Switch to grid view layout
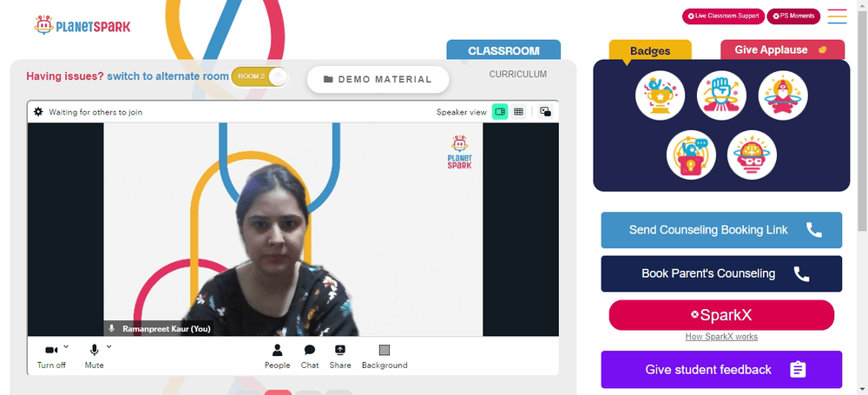868x395 pixels. [x=518, y=112]
